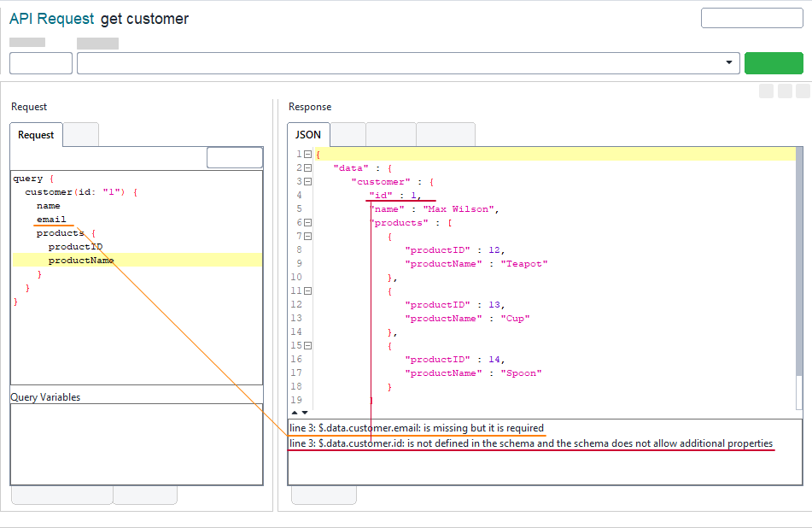Click the text field at the top right of the window

coord(752,17)
